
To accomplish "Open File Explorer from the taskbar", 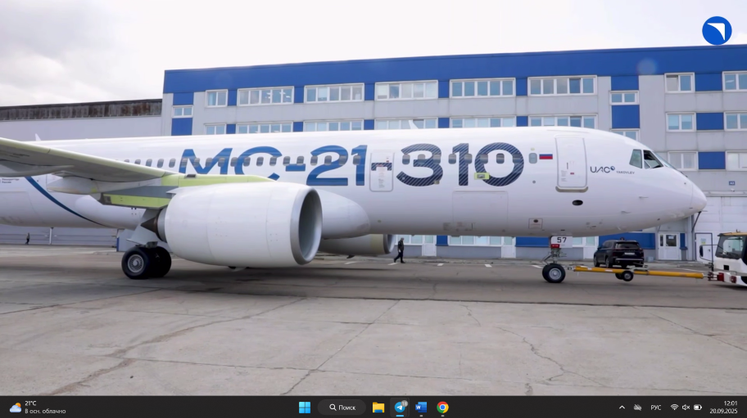I will coord(378,407).
